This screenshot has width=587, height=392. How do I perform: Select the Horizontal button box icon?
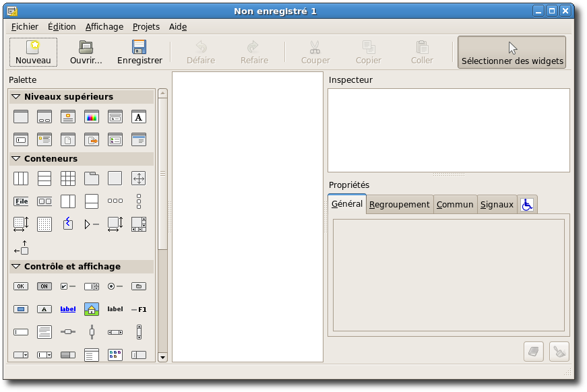[x=115, y=201]
